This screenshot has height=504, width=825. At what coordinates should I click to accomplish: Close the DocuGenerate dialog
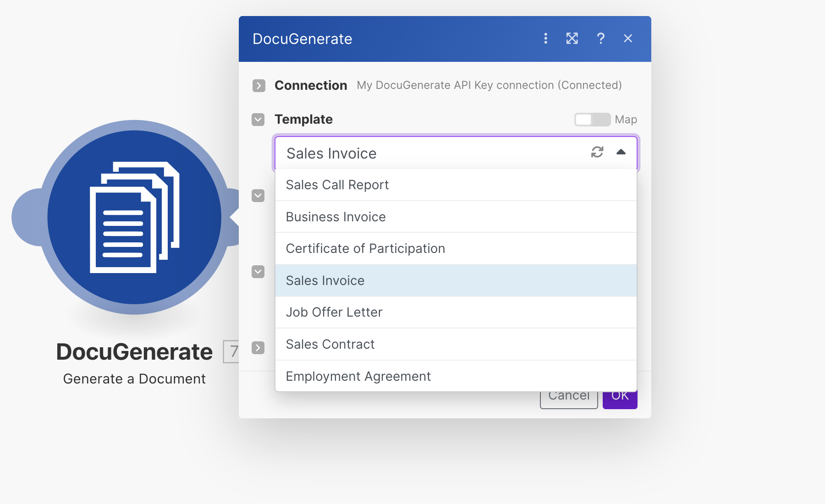[628, 38]
